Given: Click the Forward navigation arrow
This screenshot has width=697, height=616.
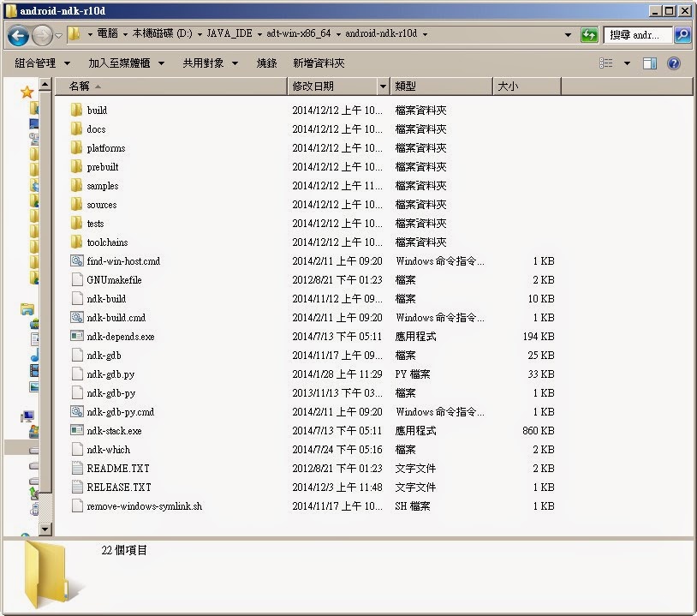Looking at the screenshot, I should (42, 35).
